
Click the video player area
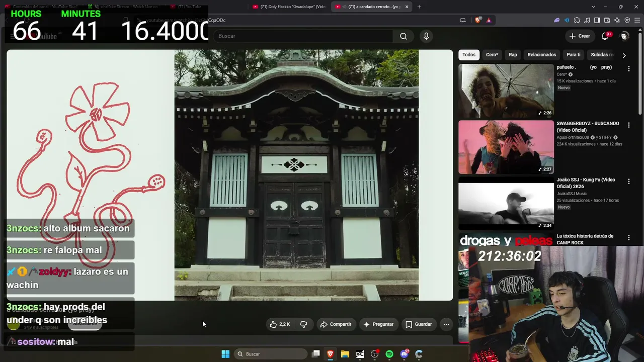tap(230, 175)
